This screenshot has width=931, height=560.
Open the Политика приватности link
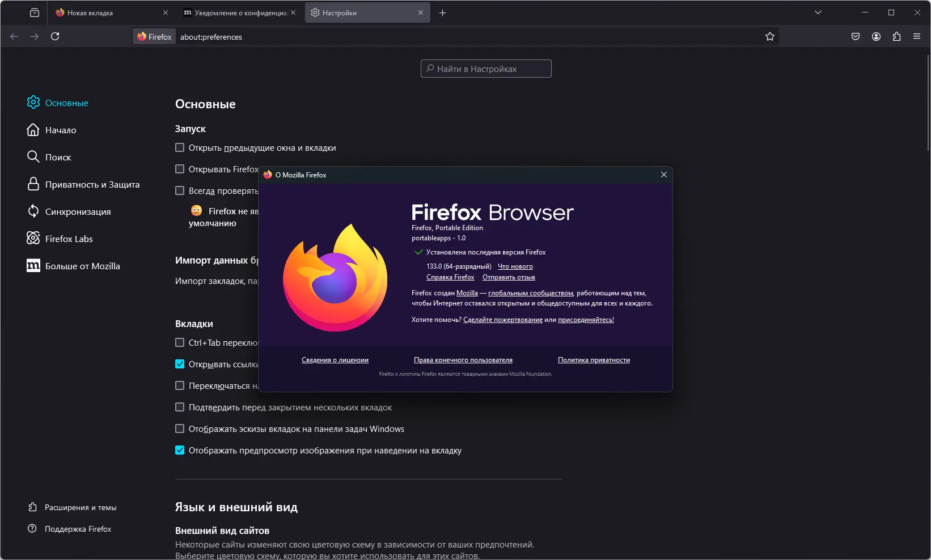tap(594, 360)
